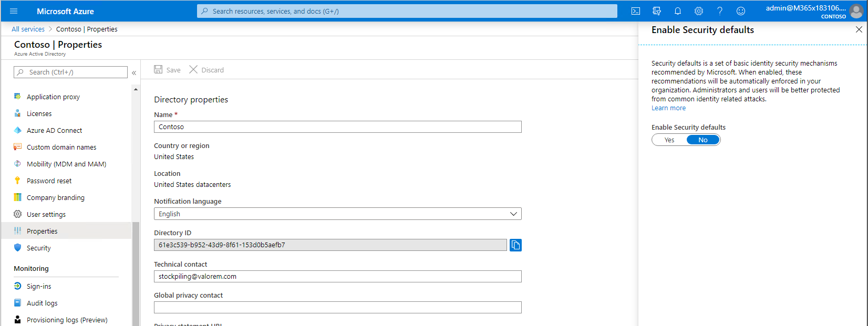Image resolution: width=868 pixels, height=326 pixels.
Task: Open the notifications bell
Action: point(677,11)
